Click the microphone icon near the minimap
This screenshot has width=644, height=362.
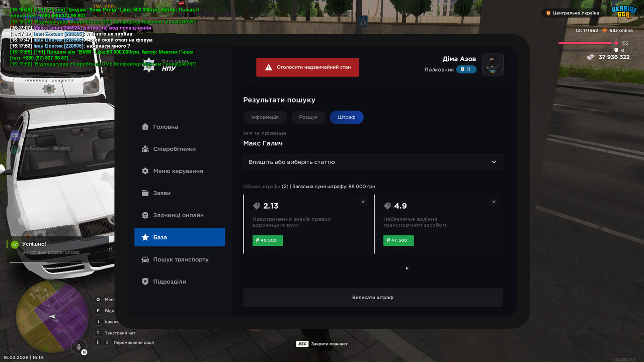(x=78, y=346)
